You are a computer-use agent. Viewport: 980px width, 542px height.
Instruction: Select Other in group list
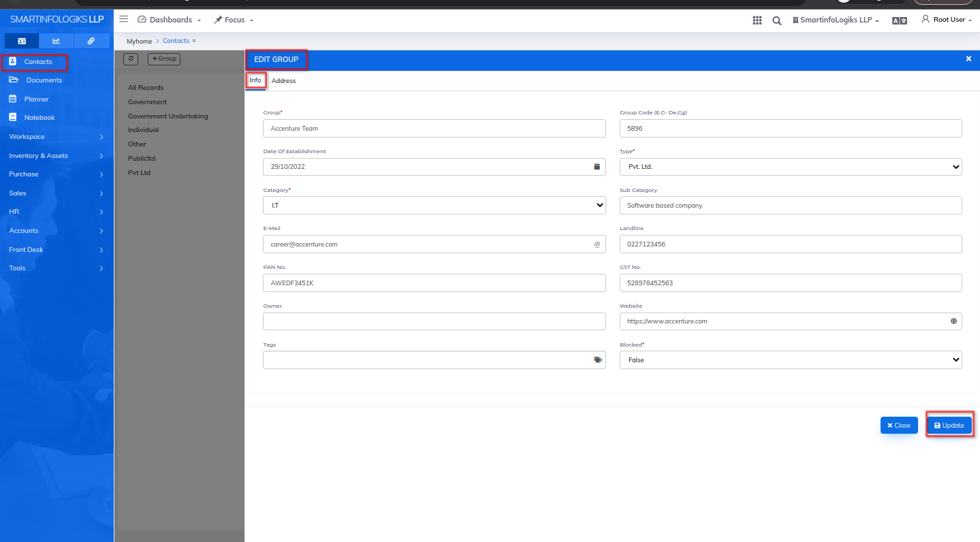coord(137,144)
